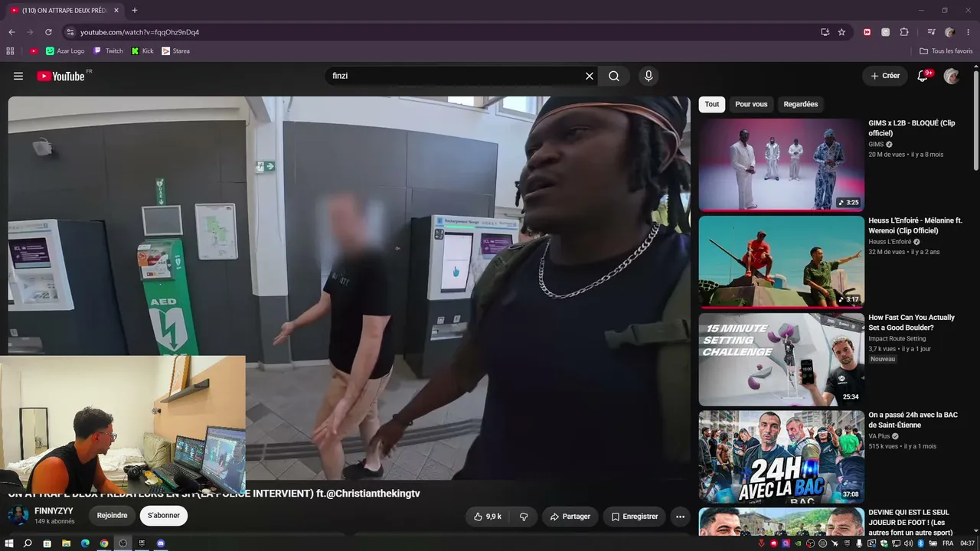
Task: Open the Créer menu
Action: [885, 76]
